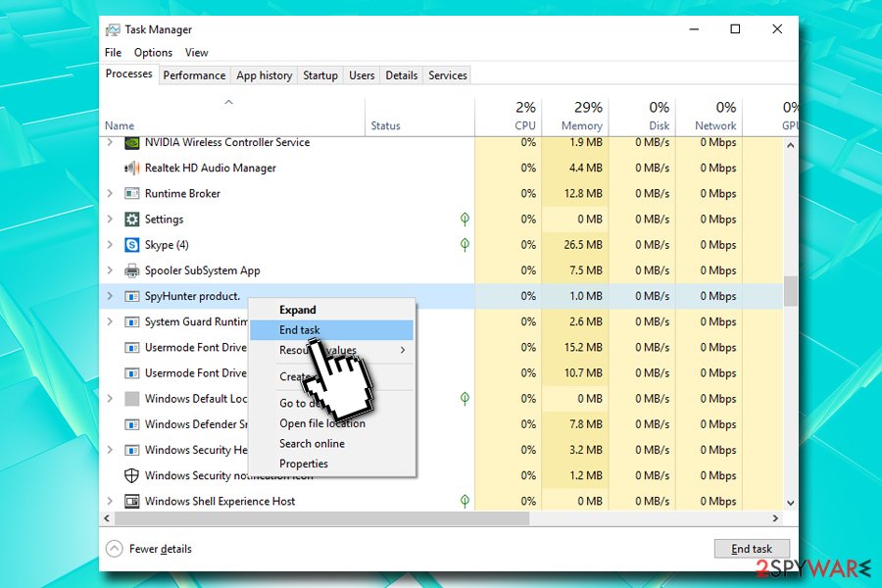The width and height of the screenshot is (882, 588).
Task: Click the horizontal scrollbar right arrow
Action: click(x=776, y=518)
